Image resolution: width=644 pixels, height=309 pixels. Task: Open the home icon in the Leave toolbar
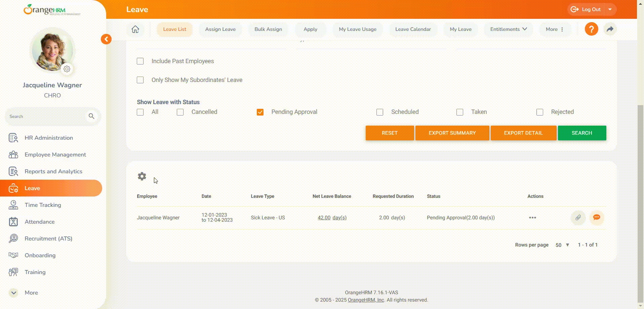[135, 29]
